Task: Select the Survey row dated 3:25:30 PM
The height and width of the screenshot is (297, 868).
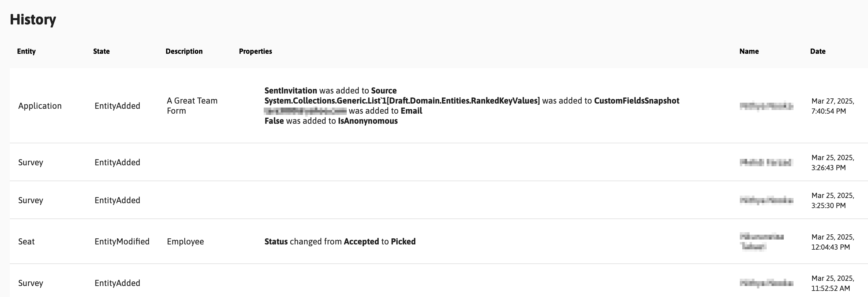Action: [439, 200]
